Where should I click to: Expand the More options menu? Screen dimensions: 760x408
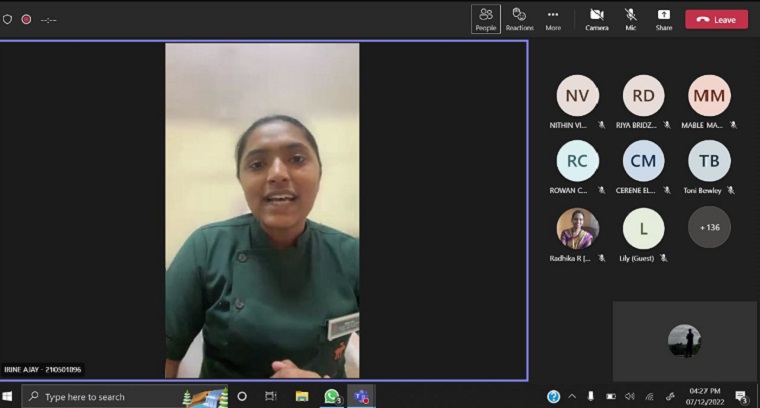click(553, 19)
